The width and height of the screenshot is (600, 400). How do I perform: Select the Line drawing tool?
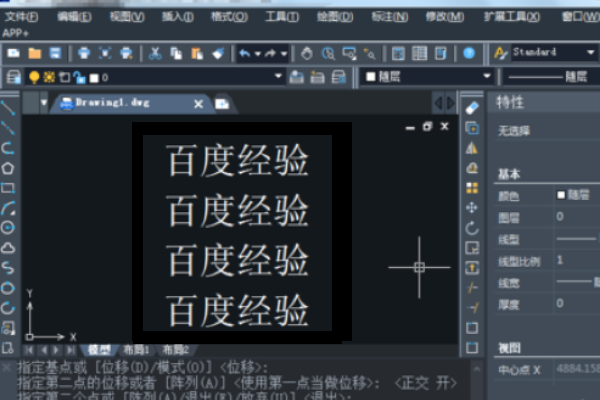[x=8, y=108]
